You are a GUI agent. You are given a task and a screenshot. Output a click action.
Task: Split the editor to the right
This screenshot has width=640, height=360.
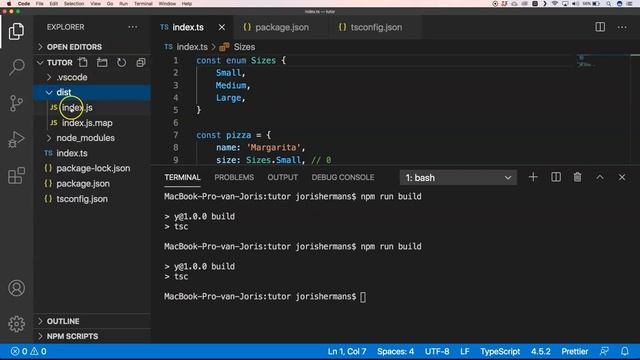(x=600, y=27)
